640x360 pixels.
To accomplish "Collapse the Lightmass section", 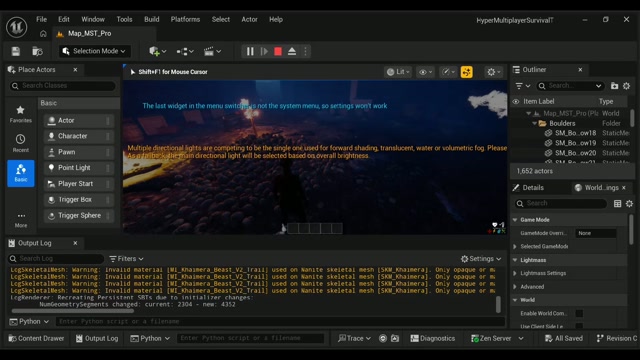I will (x=515, y=260).
